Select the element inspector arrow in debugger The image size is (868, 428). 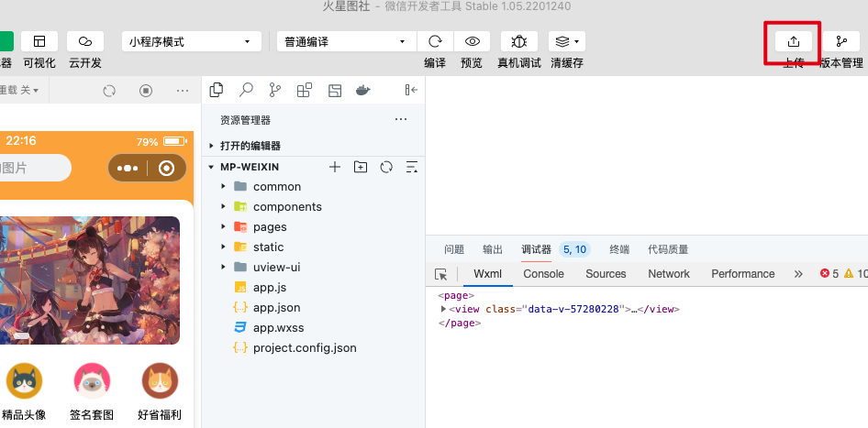click(440, 274)
